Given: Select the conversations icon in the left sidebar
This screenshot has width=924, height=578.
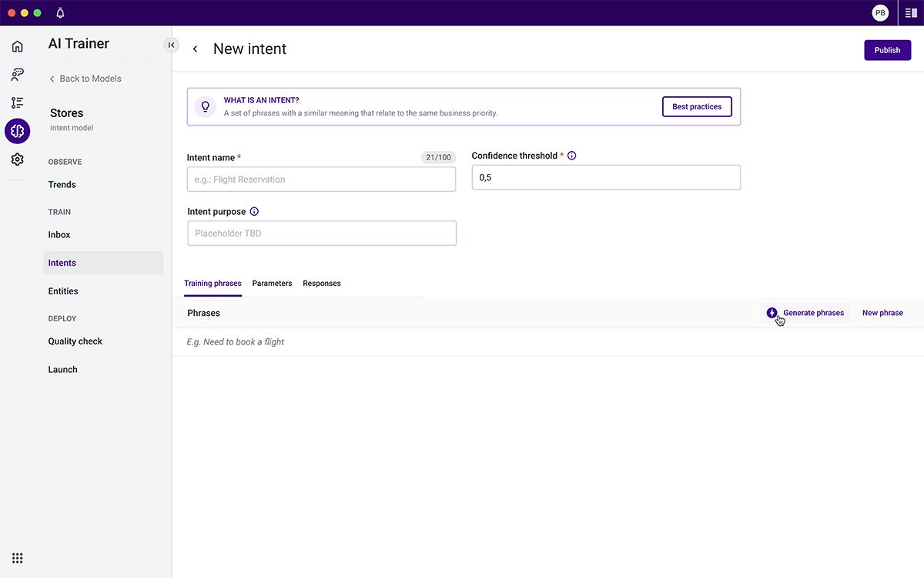Looking at the screenshot, I should (x=17, y=74).
